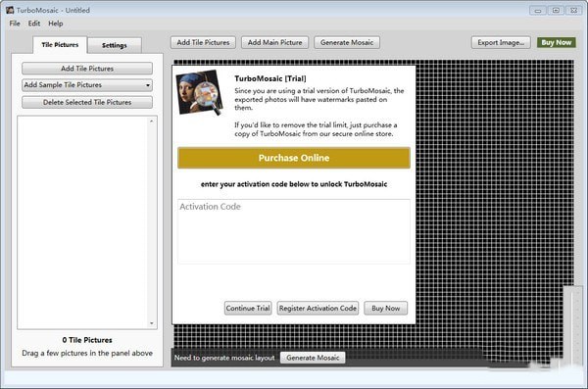Focus the Activation Code text field

tap(294, 231)
